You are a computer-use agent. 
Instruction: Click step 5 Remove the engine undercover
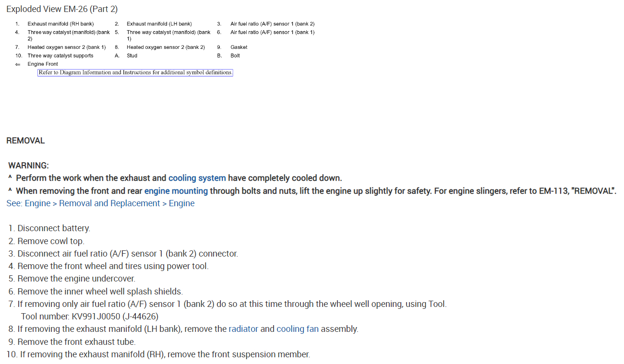tap(76, 279)
